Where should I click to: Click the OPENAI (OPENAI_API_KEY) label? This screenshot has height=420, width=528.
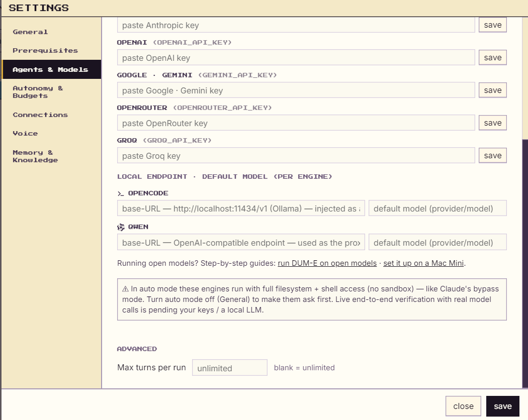click(x=174, y=42)
